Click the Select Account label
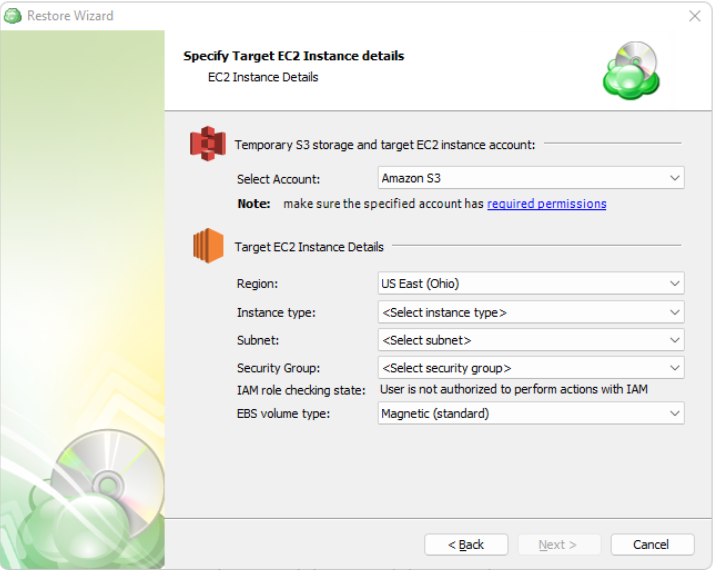Viewport: 713px width, 570px height. 278,179
